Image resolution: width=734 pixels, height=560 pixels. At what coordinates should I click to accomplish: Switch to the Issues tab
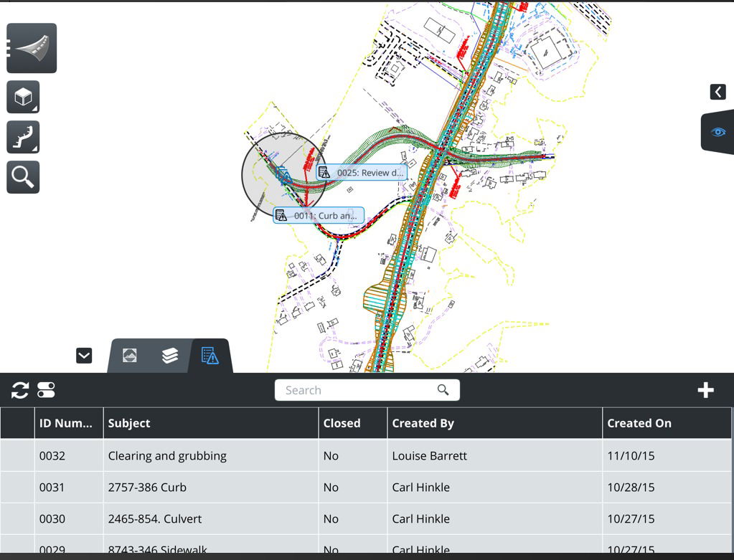tap(210, 356)
